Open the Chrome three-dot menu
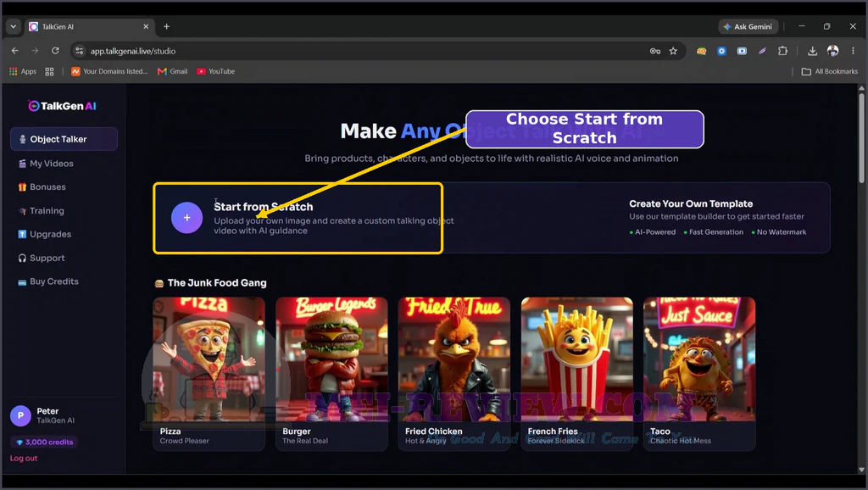 [853, 51]
